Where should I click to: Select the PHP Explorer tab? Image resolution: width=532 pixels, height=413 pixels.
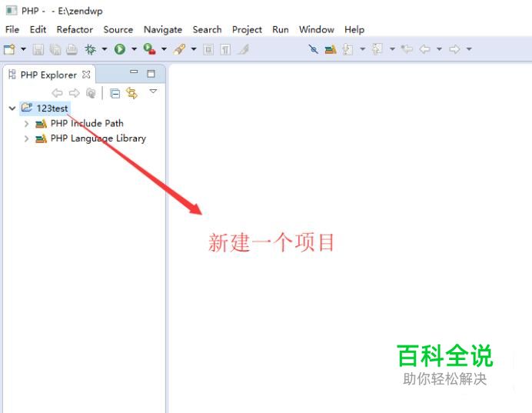click(x=48, y=75)
